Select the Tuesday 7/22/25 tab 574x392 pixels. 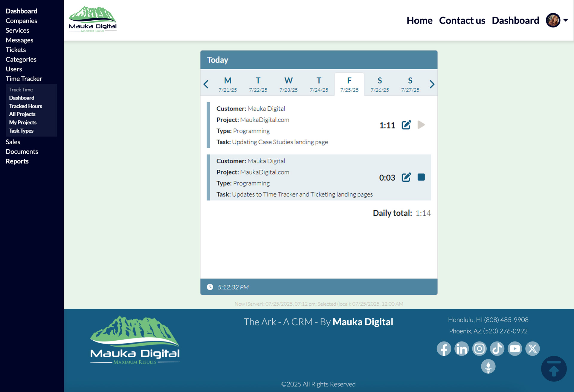258,84
